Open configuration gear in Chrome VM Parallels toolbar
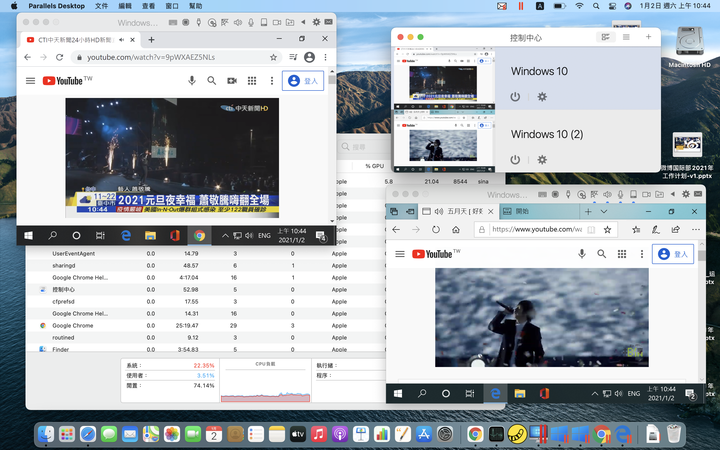 tap(316, 22)
